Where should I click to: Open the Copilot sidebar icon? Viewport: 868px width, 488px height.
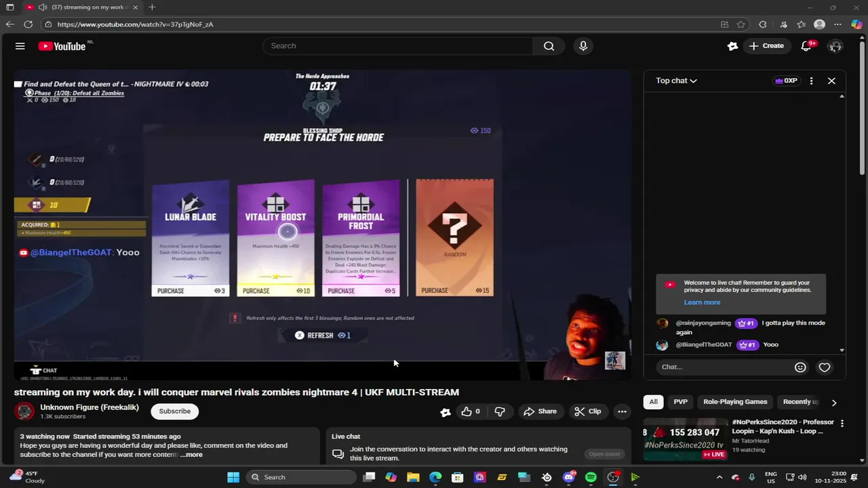pyautogui.click(x=856, y=24)
